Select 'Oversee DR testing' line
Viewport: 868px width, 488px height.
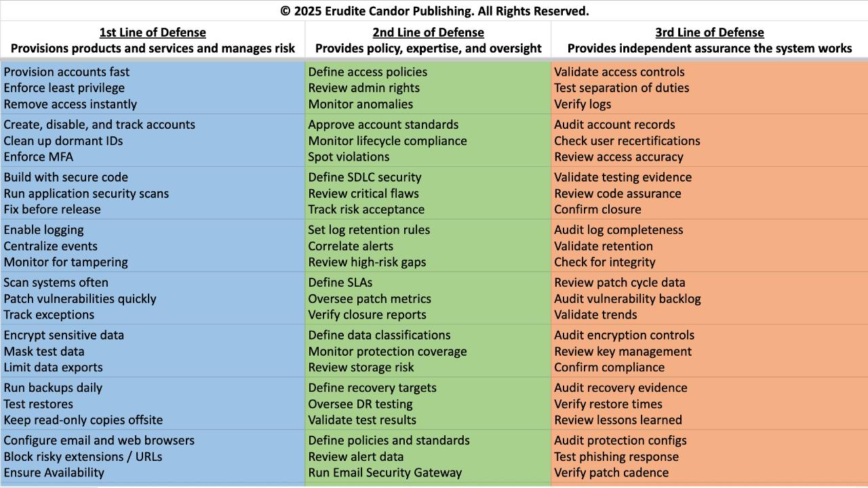click(360, 404)
